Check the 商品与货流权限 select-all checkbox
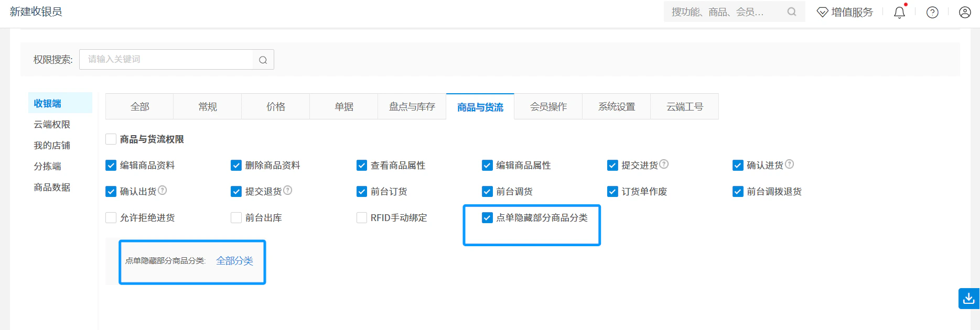The image size is (980, 330). coord(111,139)
